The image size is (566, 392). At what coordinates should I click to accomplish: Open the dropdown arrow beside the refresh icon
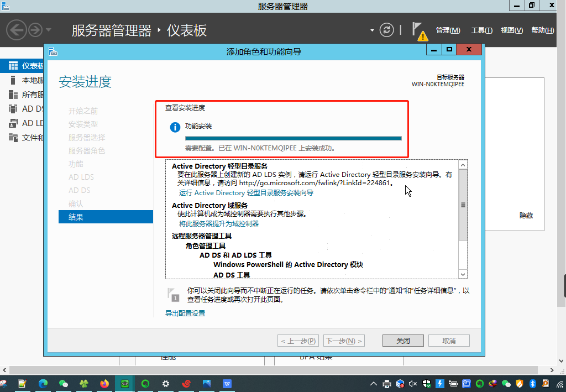372,30
